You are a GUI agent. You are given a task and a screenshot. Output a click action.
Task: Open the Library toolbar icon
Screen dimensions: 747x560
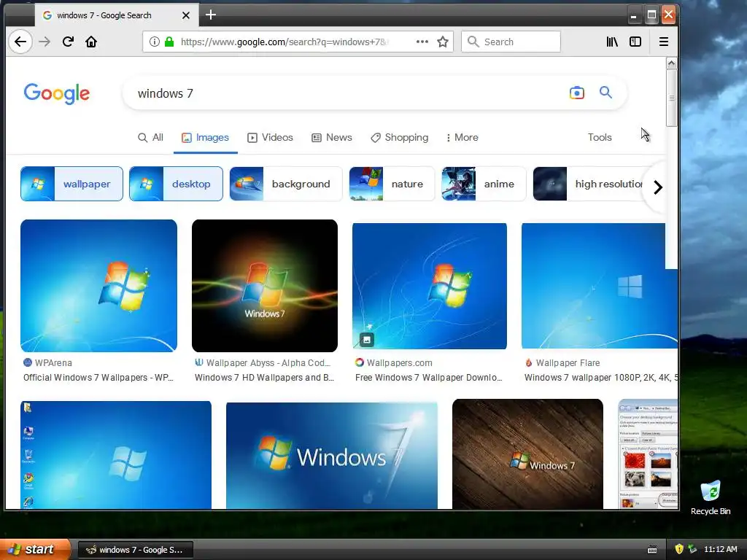(612, 42)
